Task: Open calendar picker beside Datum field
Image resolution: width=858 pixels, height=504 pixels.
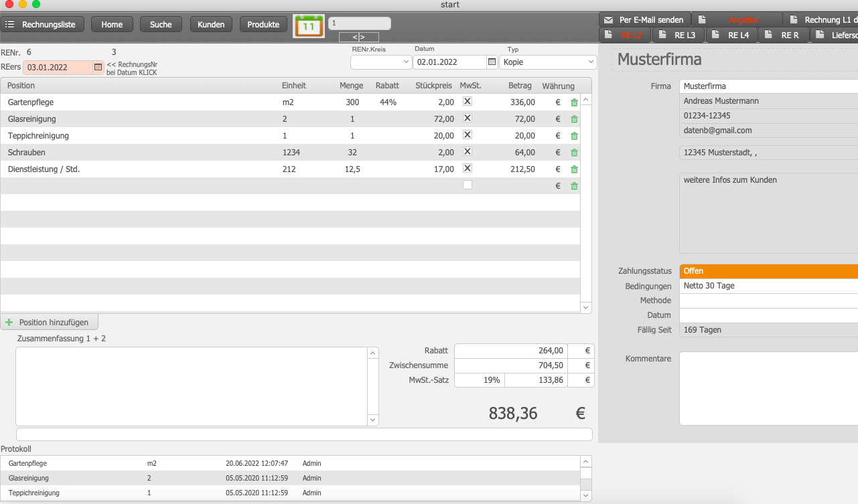Action: tap(492, 62)
